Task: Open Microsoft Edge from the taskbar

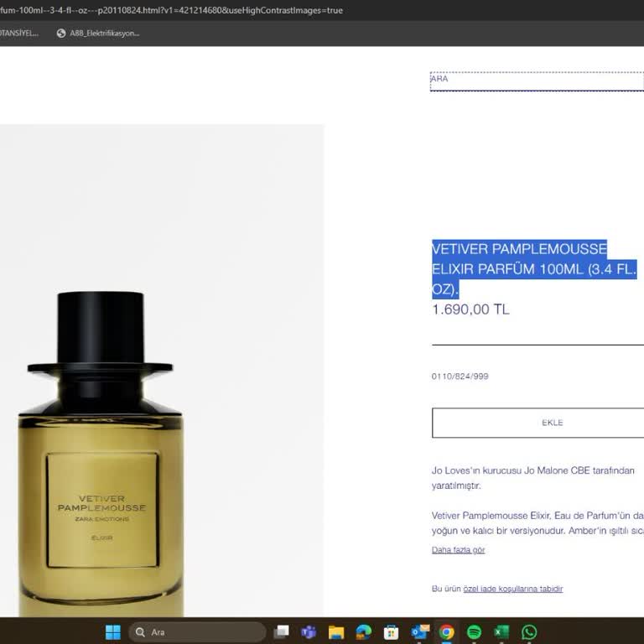Action: click(x=363, y=632)
